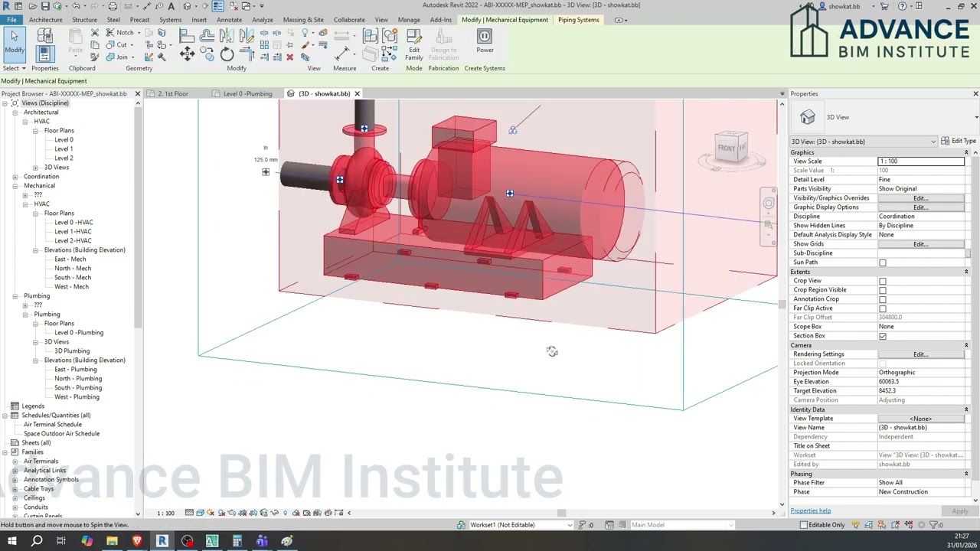This screenshot has height=551, width=980.
Task: Click the Trim/Extend to Corner icon
Action: pos(247,54)
